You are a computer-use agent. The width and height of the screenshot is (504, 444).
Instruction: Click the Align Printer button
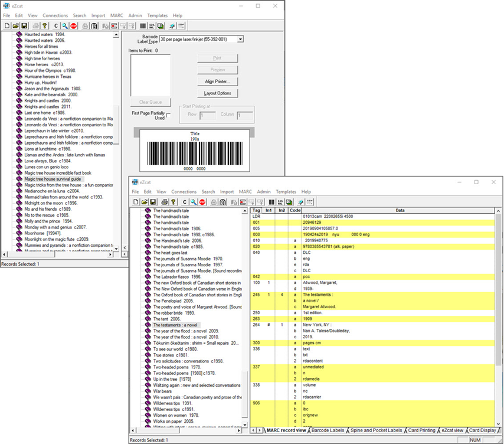coord(217,81)
